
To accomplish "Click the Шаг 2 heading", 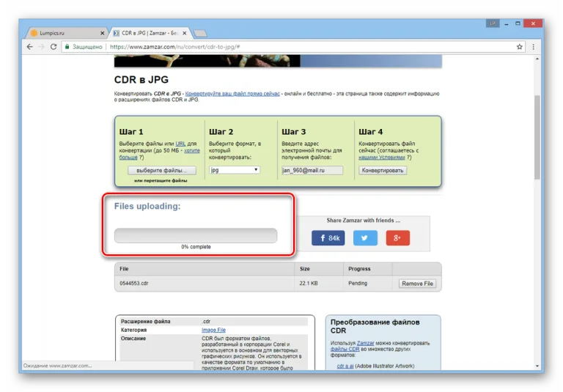I will [221, 132].
